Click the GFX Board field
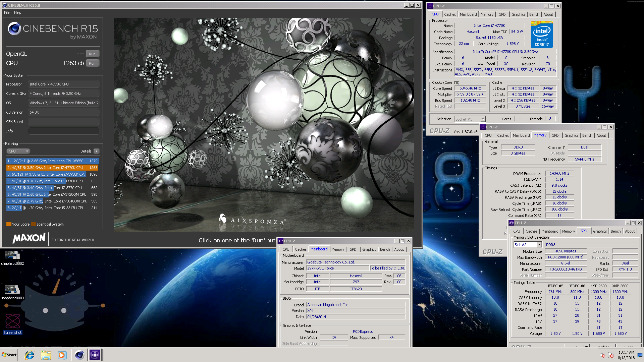This screenshot has height=362, width=644. pyautogui.click(x=64, y=122)
